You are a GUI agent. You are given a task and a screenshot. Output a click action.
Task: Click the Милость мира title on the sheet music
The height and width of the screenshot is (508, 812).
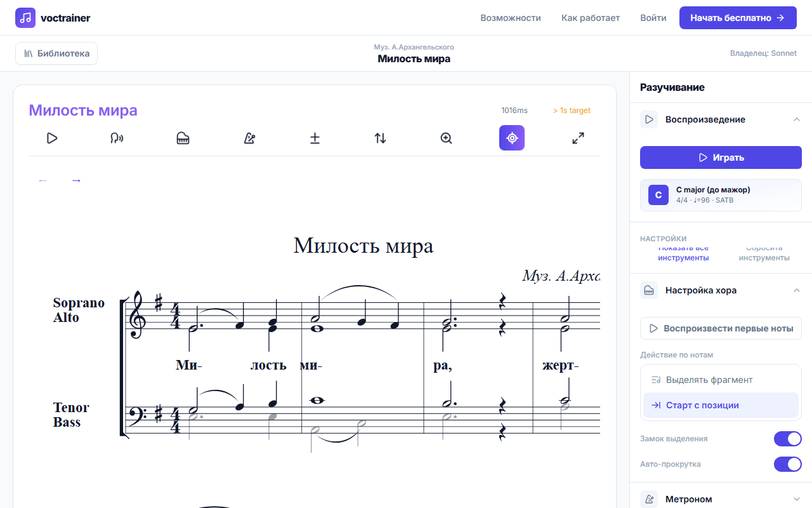pyautogui.click(x=363, y=246)
